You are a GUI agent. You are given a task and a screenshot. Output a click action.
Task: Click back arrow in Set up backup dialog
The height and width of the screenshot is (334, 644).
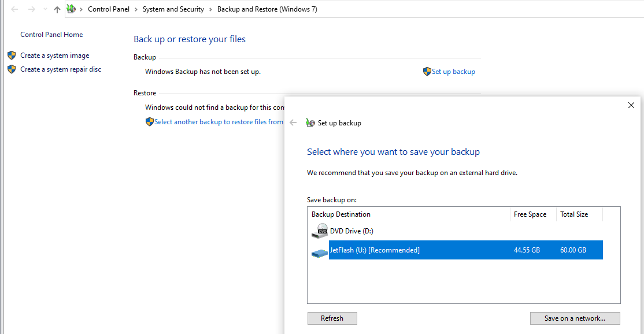293,123
